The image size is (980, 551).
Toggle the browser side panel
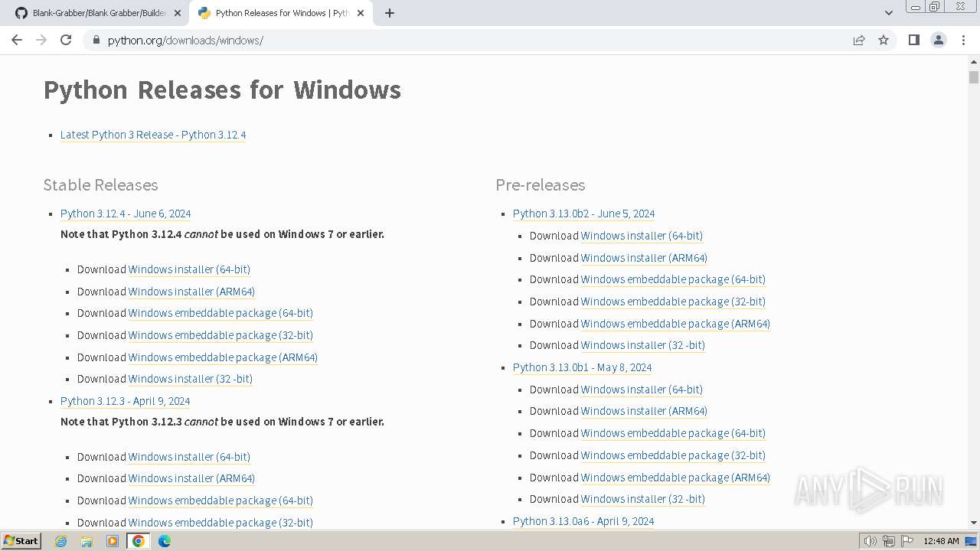[x=913, y=40]
